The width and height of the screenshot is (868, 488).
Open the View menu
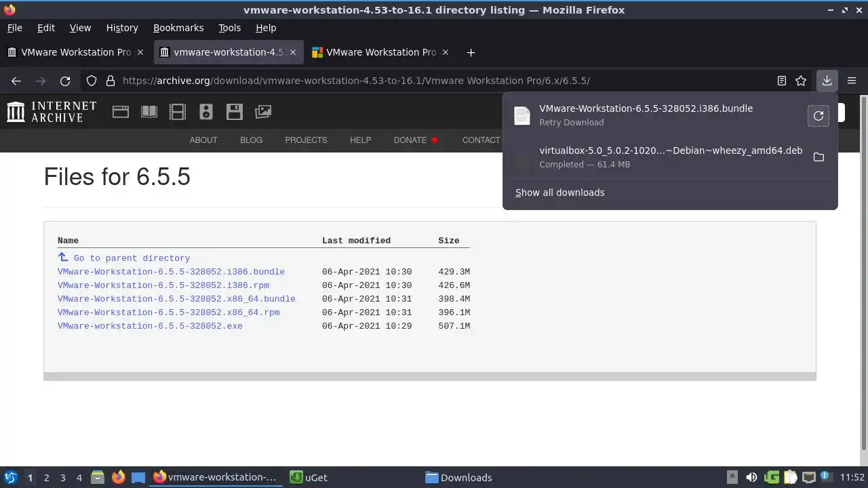point(80,28)
